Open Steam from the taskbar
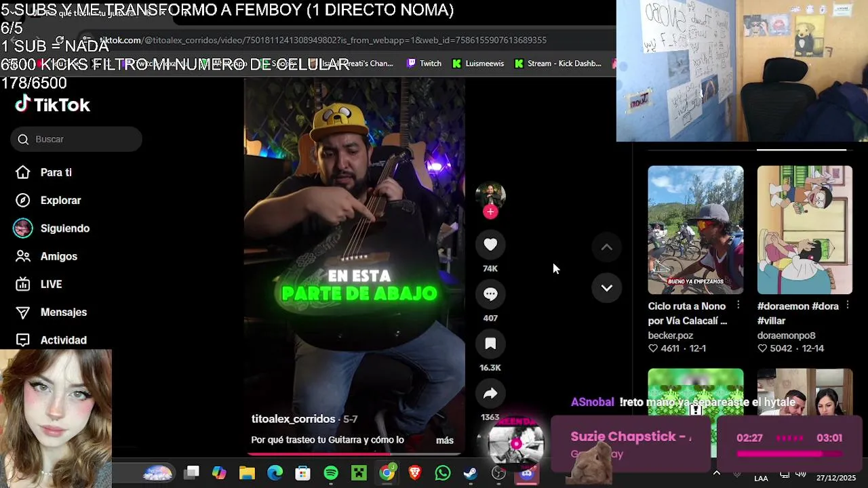868x488 pixels. [471, 473]
